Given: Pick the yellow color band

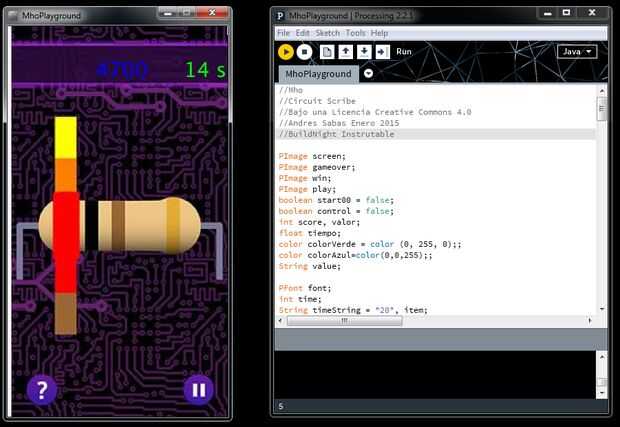Looking at the screenshot, I should coord(66,138).
